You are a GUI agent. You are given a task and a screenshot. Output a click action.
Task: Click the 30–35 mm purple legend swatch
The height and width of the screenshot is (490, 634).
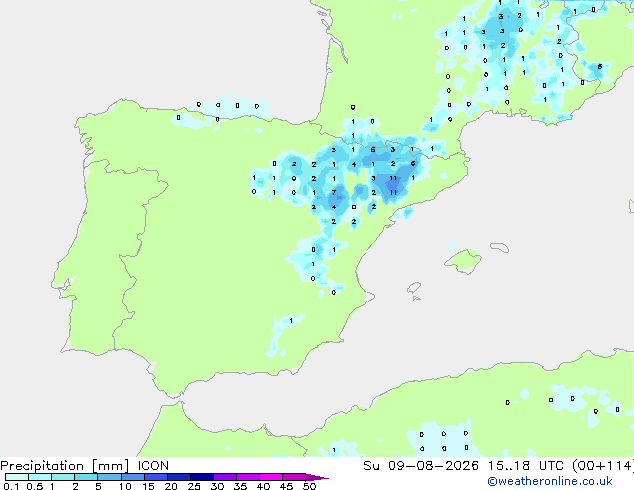[x=224, y=477]
